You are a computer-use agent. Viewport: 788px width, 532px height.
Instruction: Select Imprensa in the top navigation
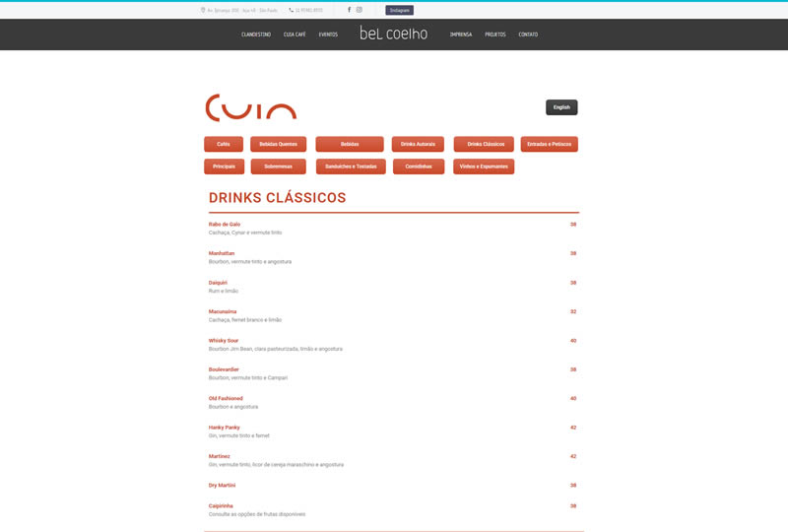[x=461, y=34]
